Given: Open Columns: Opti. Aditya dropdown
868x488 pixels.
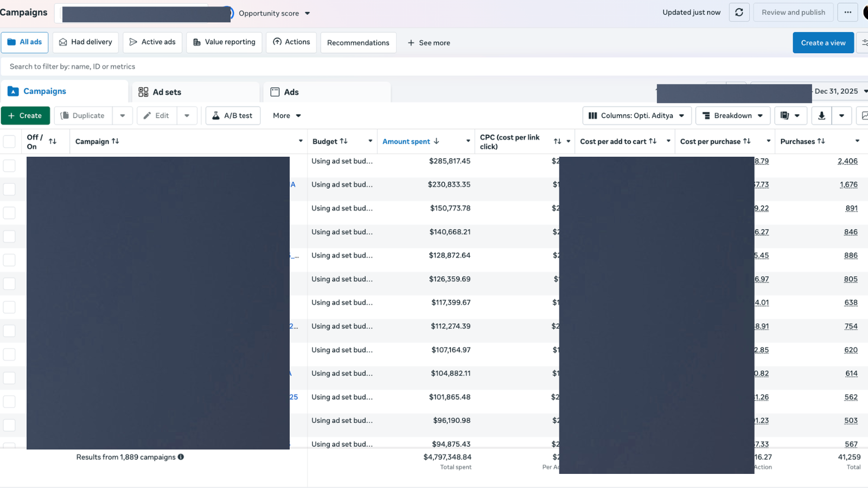Looking at the screenshot, I should 637,115.
